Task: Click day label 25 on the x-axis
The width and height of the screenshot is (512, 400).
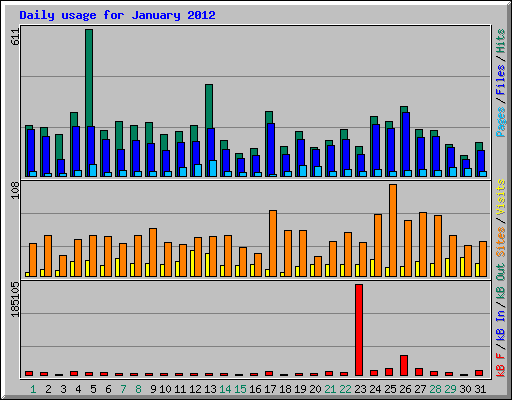Action: (390, 389)
